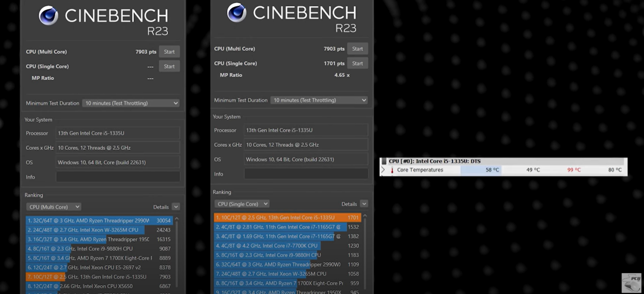Select the Core i9-9880H row scoring 1183
The width and height of the screenshot is (644, 294).
[x=287, y=255]
